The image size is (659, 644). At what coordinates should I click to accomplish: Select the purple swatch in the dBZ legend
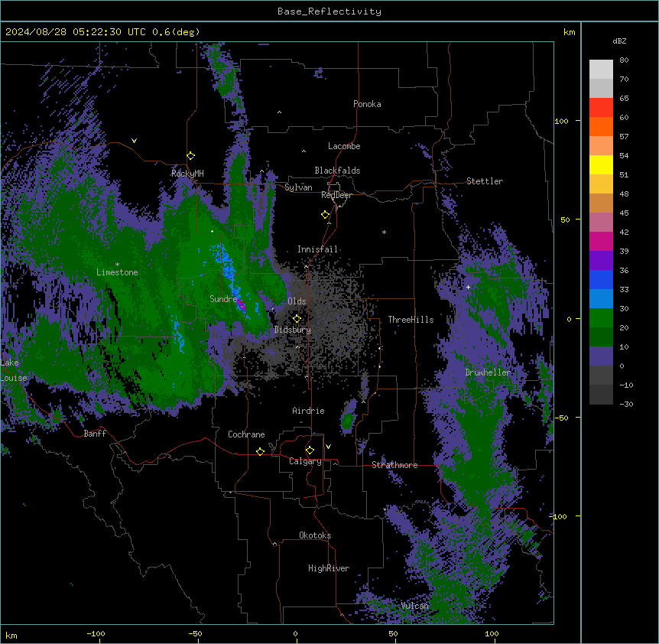(601, 260)
